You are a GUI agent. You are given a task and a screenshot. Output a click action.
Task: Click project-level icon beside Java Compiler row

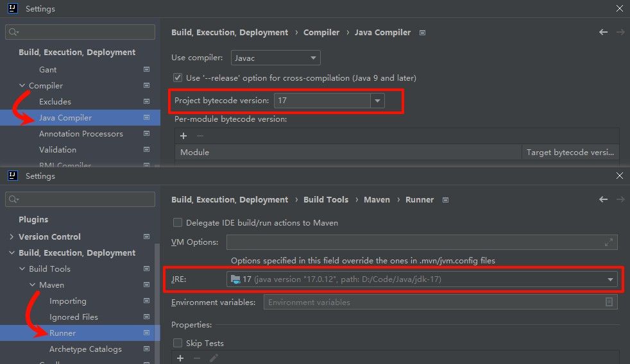coord(147,117)
